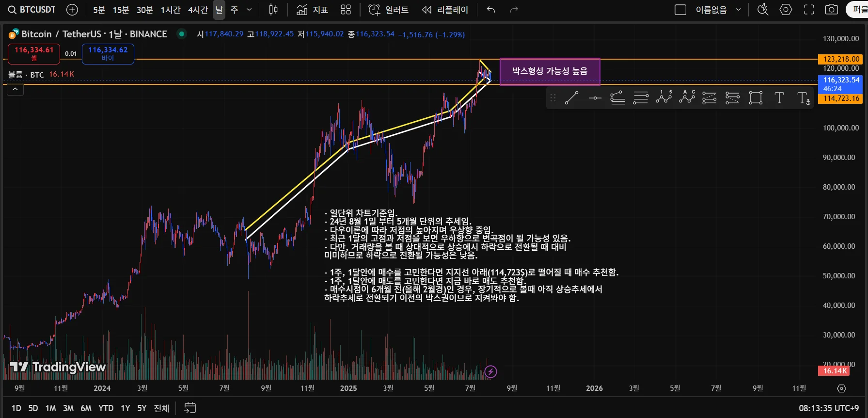Viewport: 868px width, 418px height.
Task: Select the Rectangle drawing tool
Action: 756,98
